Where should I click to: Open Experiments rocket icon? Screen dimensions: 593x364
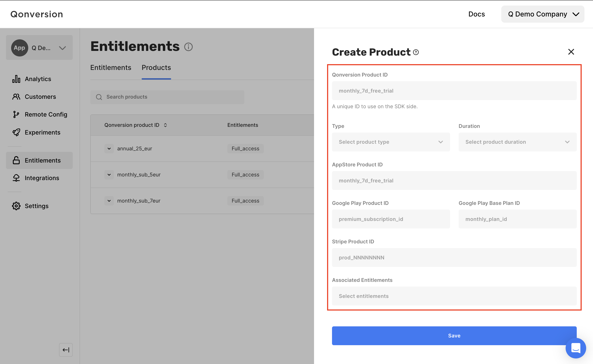[16, 132]
